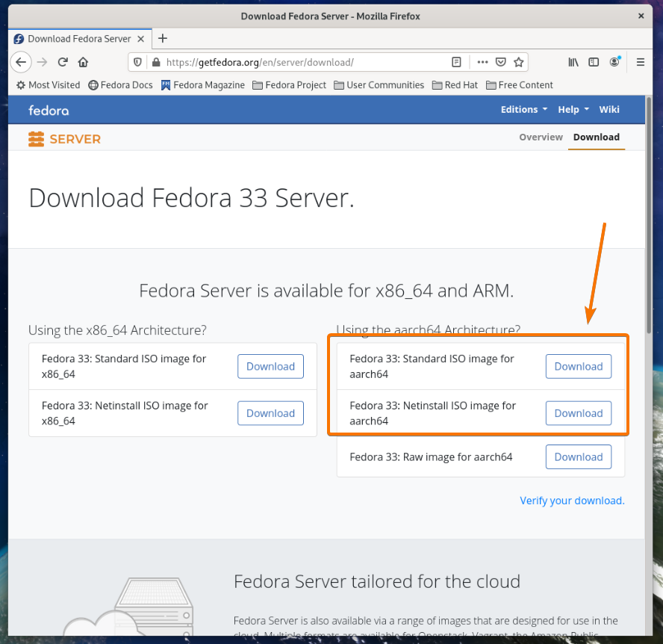Save page to Pocket

tap(501, 62)
